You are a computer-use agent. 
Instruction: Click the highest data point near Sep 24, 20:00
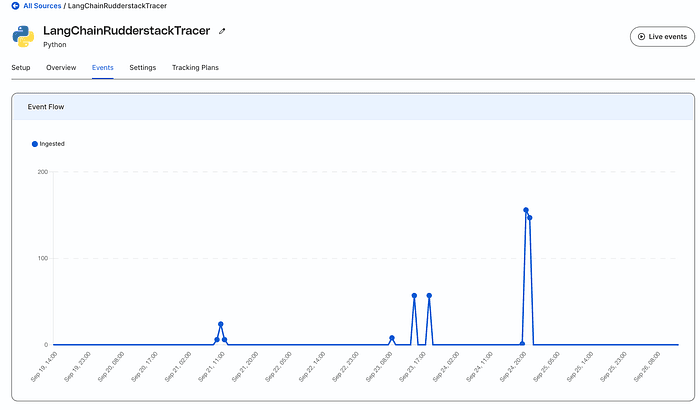(526, 210)
